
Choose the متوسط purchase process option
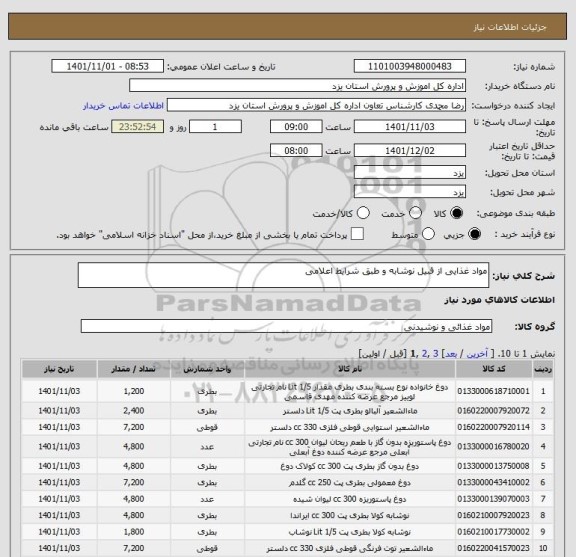428,234
